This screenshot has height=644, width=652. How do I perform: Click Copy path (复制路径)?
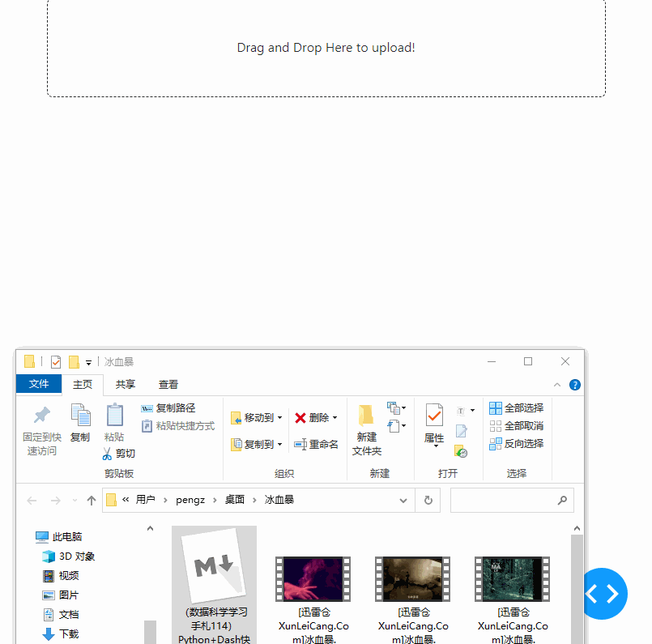tap(168, 408)
